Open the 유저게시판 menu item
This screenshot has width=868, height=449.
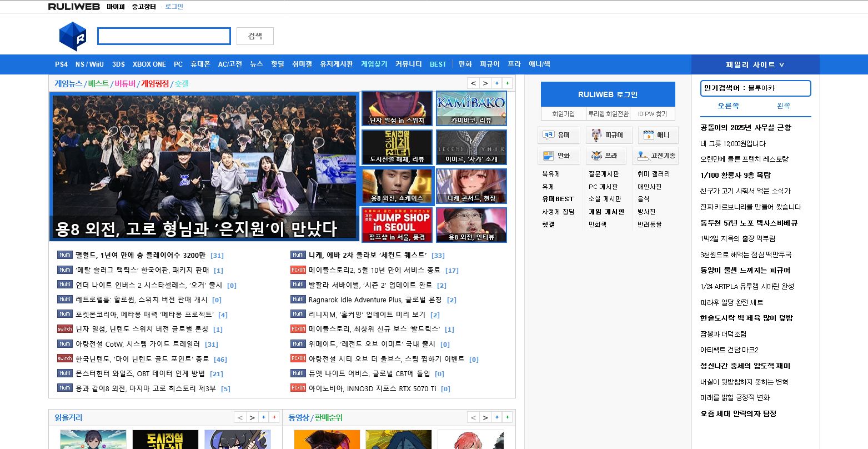[337, 64]
